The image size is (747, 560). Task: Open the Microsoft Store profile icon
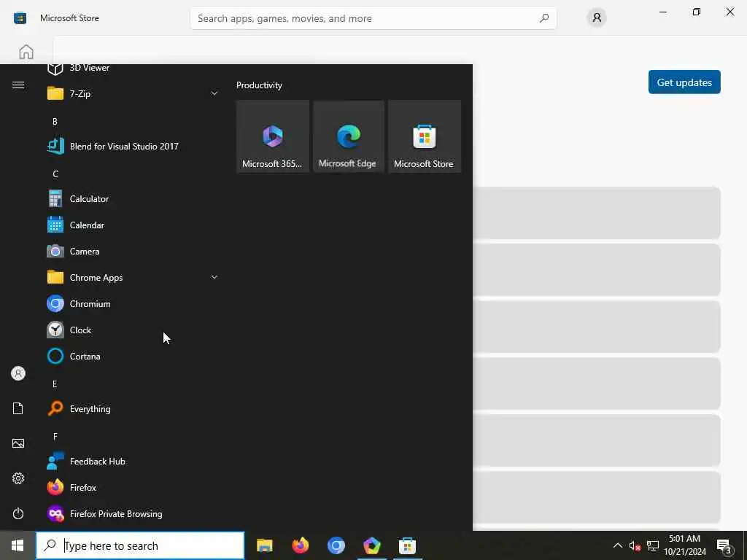click(597, 18)
